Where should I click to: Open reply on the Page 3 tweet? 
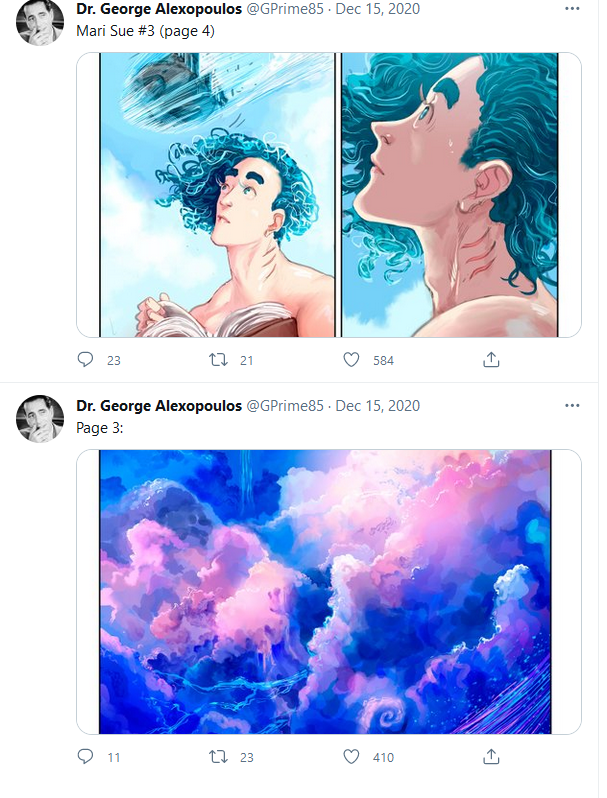click(85, 757)
